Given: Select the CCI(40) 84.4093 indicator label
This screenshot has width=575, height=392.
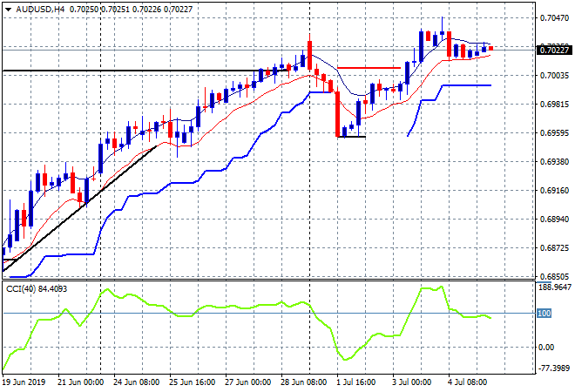Looking at the screenshot, I should point(37,289).
